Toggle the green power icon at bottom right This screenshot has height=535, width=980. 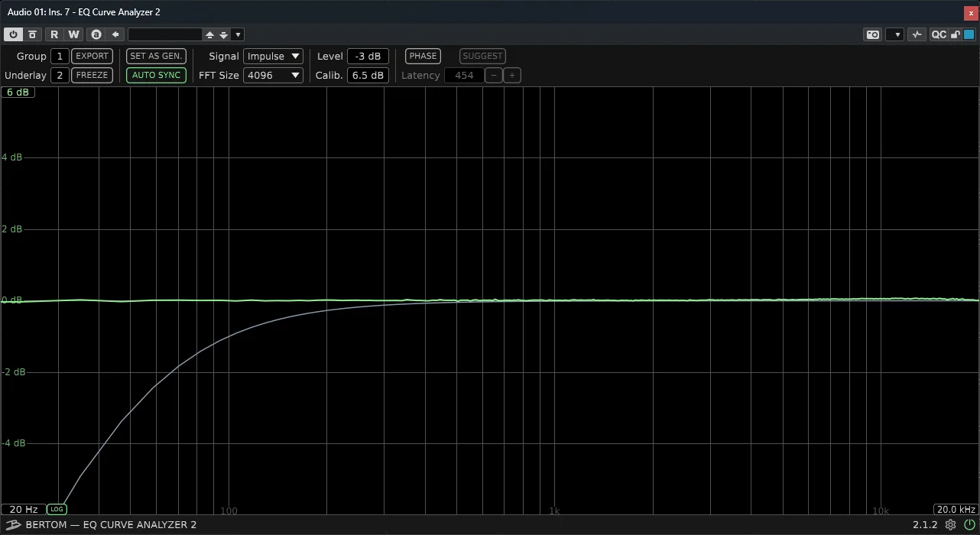969,525
